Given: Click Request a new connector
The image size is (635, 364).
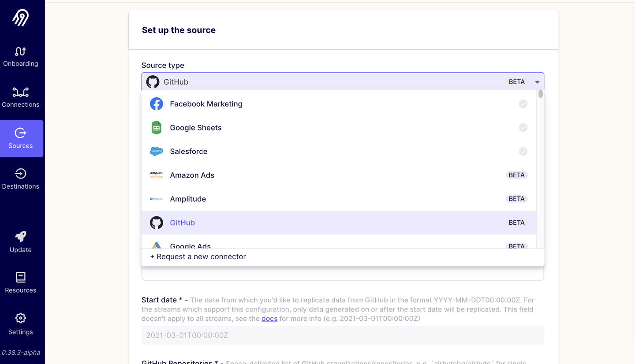Looking at the screenshot, I should (x=198, y=257).
